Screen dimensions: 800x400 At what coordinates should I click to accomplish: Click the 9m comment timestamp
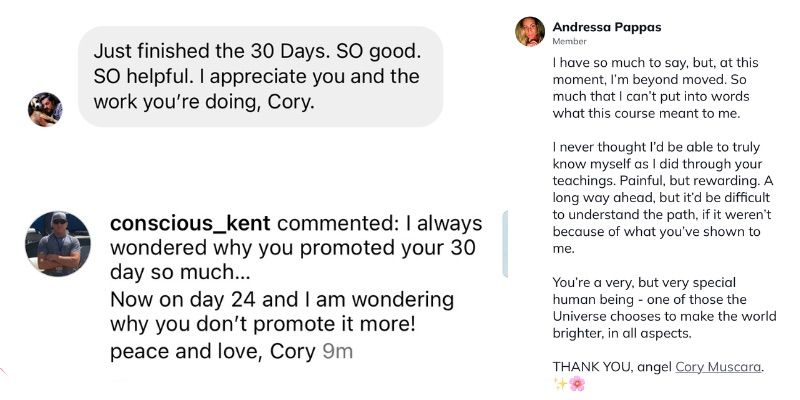point(336,351)
